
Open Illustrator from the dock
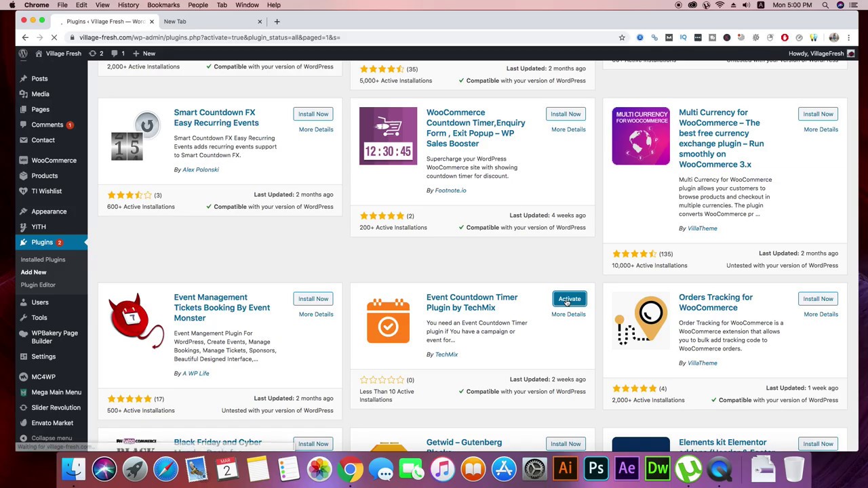pyautogui.click(x=566, y=468)
